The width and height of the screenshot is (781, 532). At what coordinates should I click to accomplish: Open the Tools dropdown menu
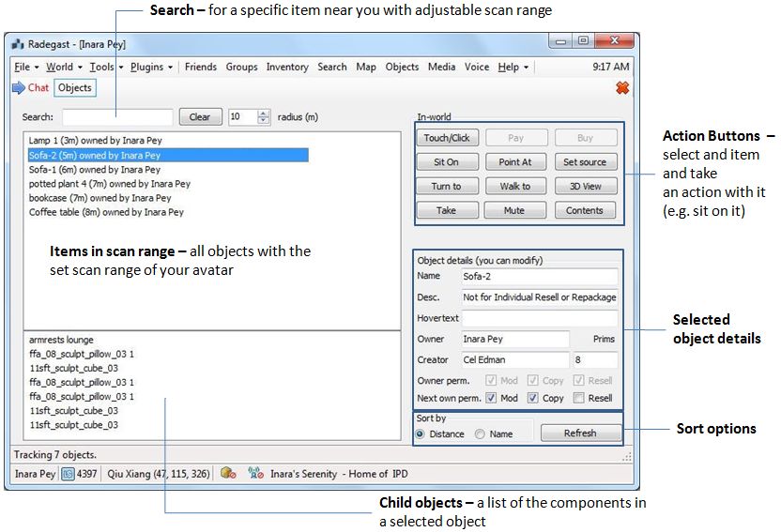click(105, 68)
